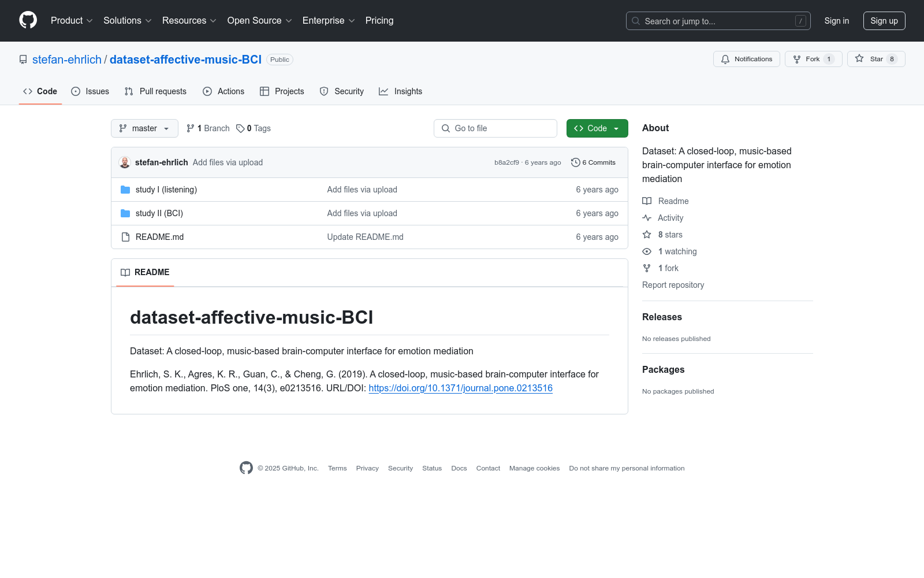View the 1 watching link

[x=670, y=251]
